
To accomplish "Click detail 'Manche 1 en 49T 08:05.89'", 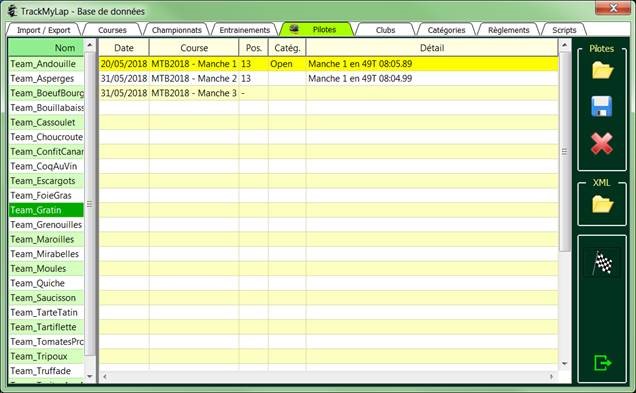I will [360, 64].
